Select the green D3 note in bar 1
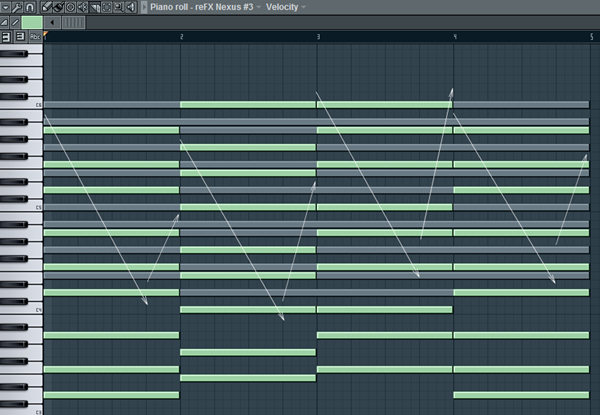This screenshot has height=415, width=600. pos(111,395)
